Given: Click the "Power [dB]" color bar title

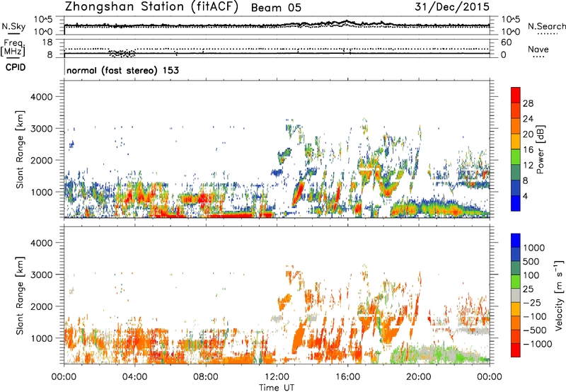Looking at the screenshot, I should click(540, 149).
